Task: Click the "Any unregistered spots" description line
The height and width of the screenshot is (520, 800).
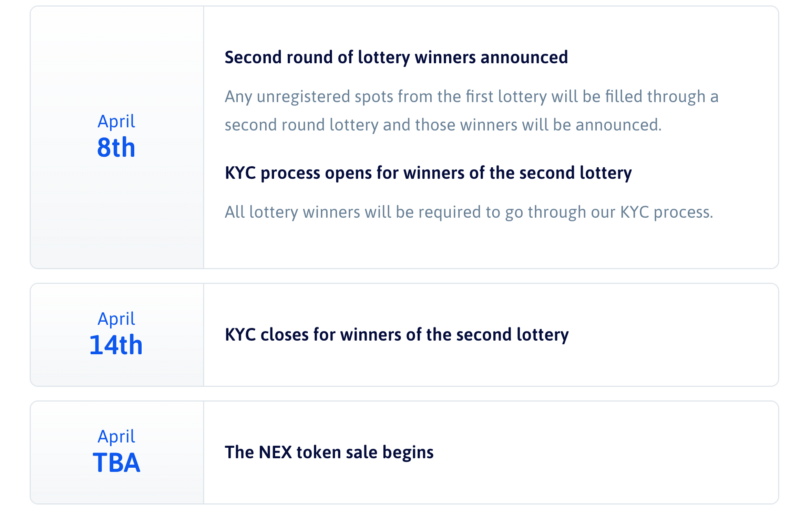Action: point(471,97)
